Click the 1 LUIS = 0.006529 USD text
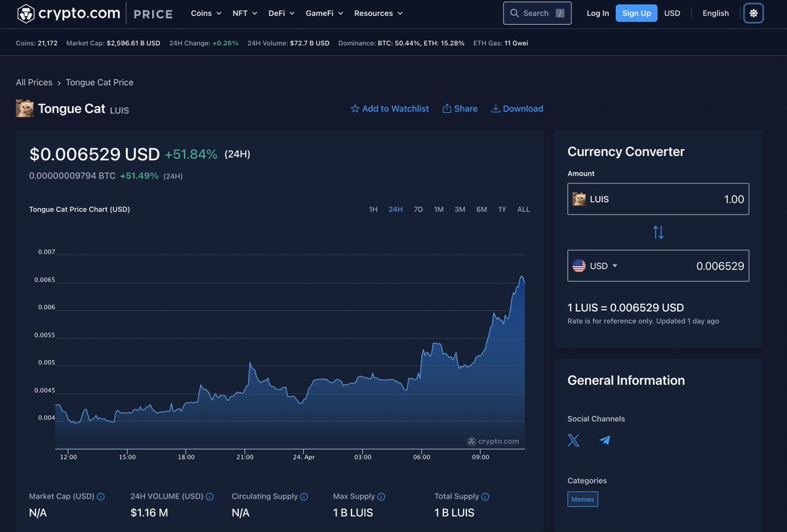787x532 pixels. point(626,307)
